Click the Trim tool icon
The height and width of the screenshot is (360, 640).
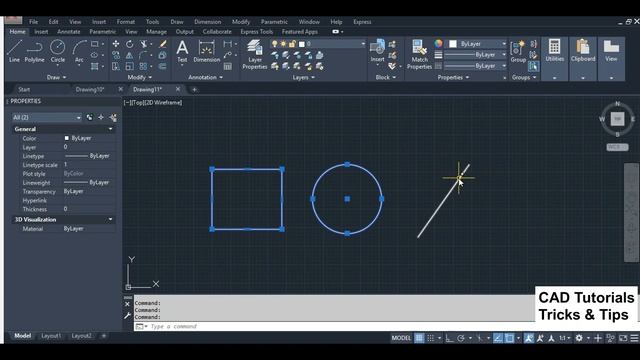(x=143, y=44)
